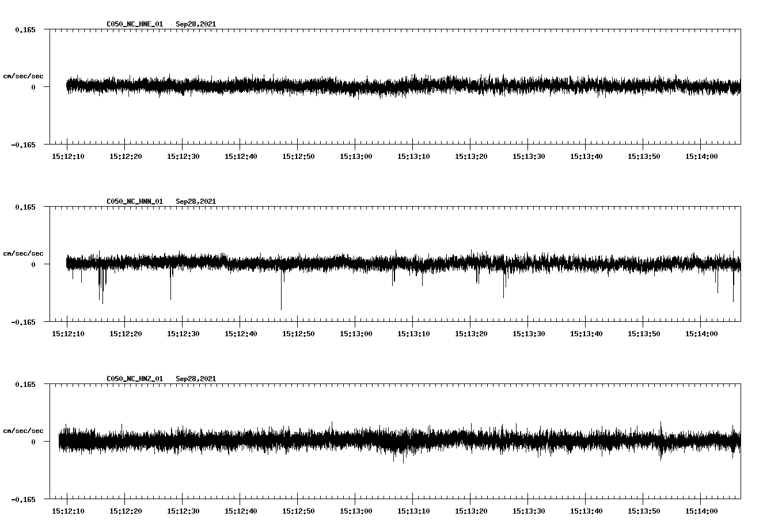Pick 15:12:50 tick label under HNN plot
Viewport: 782px width, 532px height.
tap(298, 333)
